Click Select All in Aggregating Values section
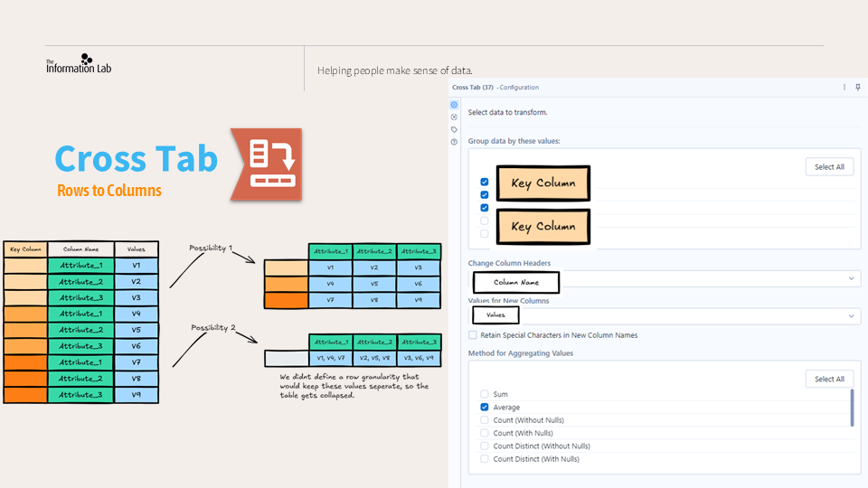 pyautogui.click(x=829, y=379)
